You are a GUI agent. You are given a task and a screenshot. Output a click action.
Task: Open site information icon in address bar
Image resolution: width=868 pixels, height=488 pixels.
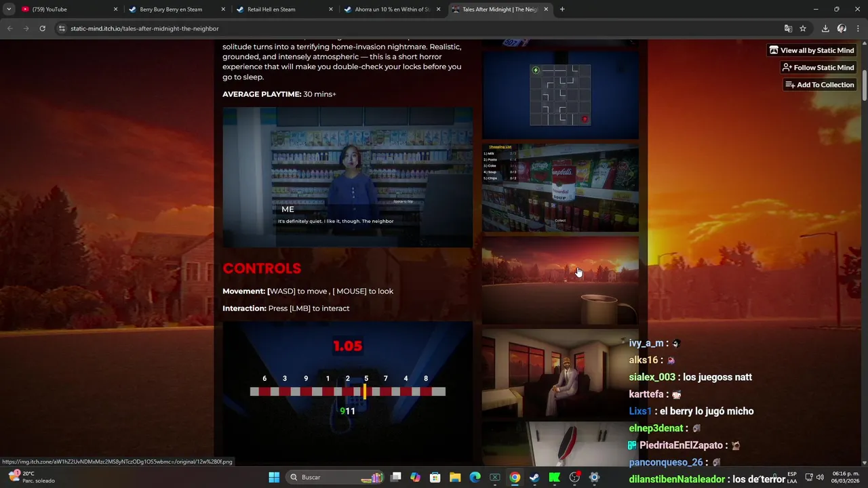pos(62,28)
